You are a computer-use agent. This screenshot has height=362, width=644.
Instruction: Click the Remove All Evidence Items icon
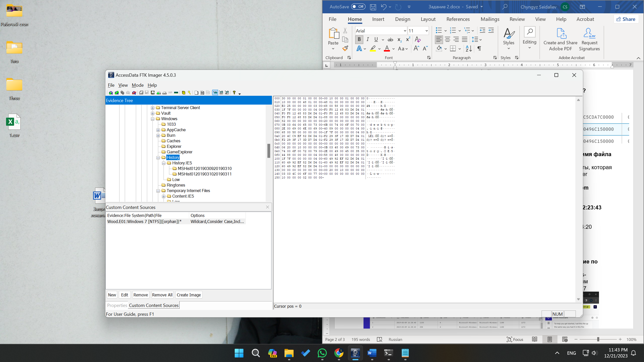coord(134,93)
